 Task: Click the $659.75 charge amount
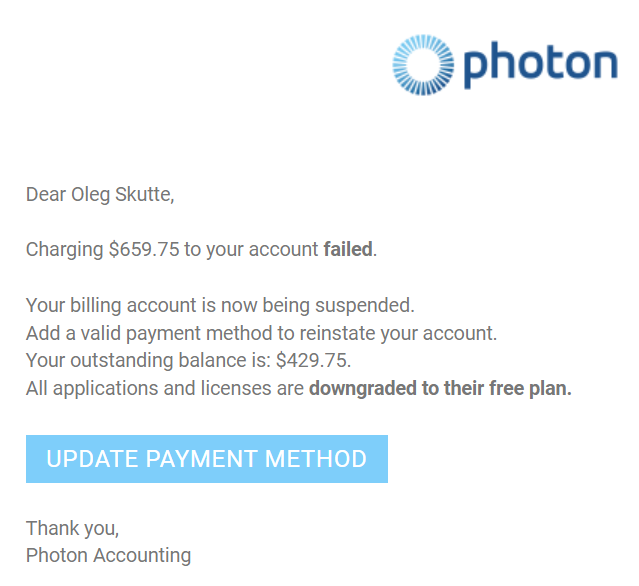[144, 249]
